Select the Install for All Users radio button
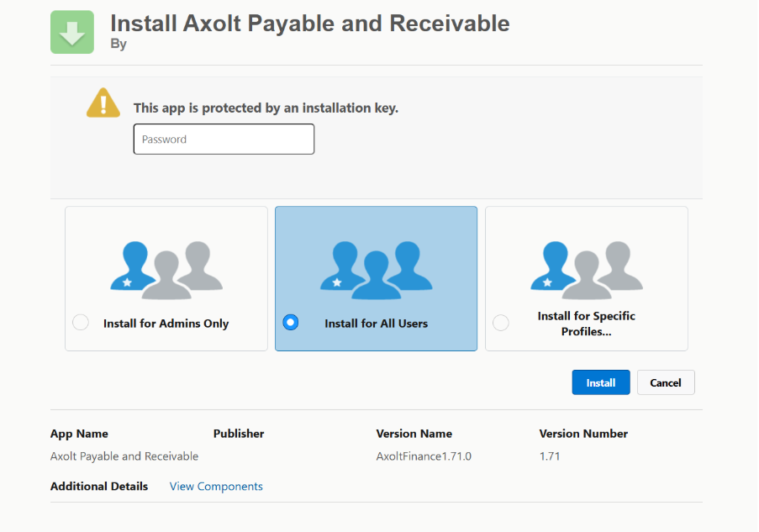The height and width of the screenshot is (532, 759). pos(291,323)
